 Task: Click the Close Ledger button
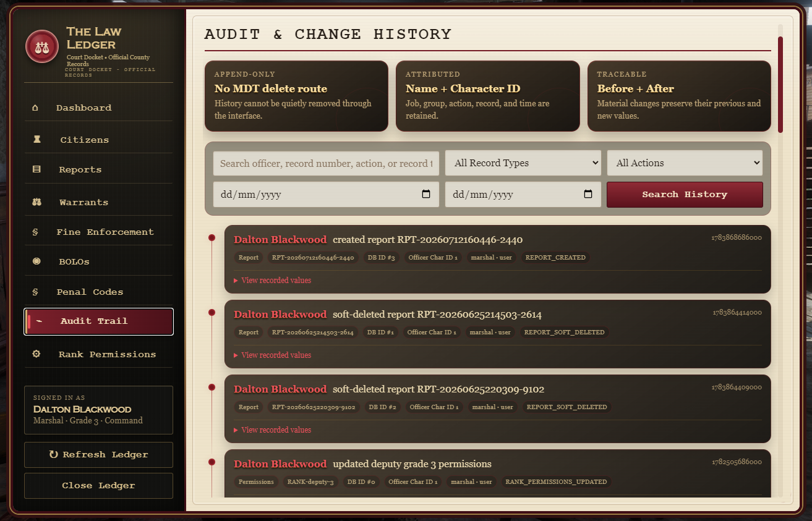(x=98, y=486)
